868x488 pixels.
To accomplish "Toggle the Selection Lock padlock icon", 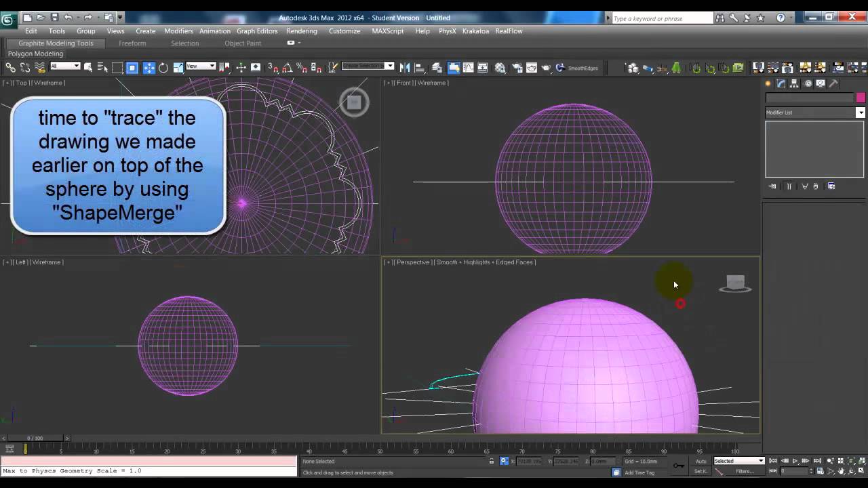I will [x=492, y=461].
